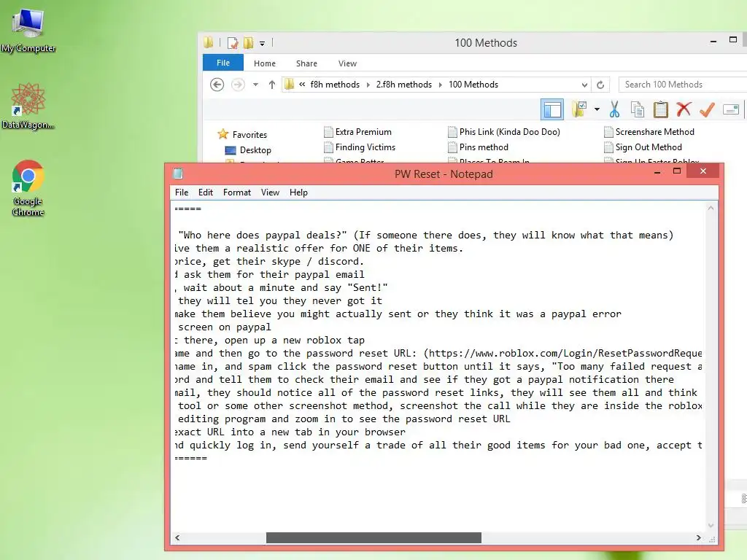The height and width of the screenshot is (560, 747).
Task: Open the quick access toolbar dropdown
Action: (262, 43)
